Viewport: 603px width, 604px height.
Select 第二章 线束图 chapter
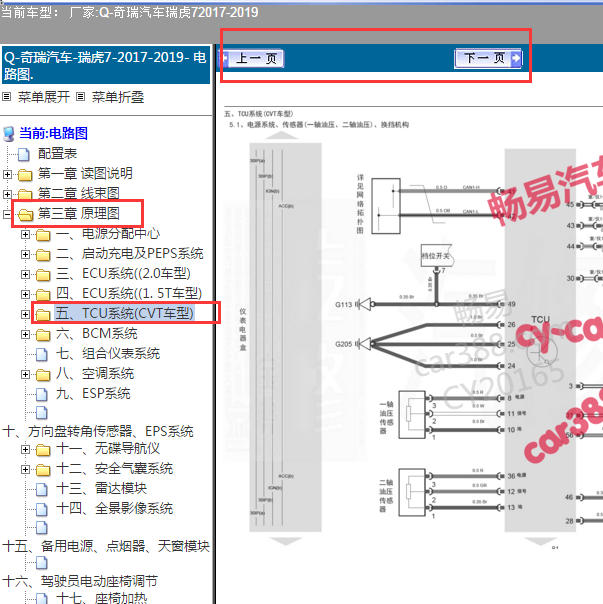pyautogui.click(x=79, y=193)
